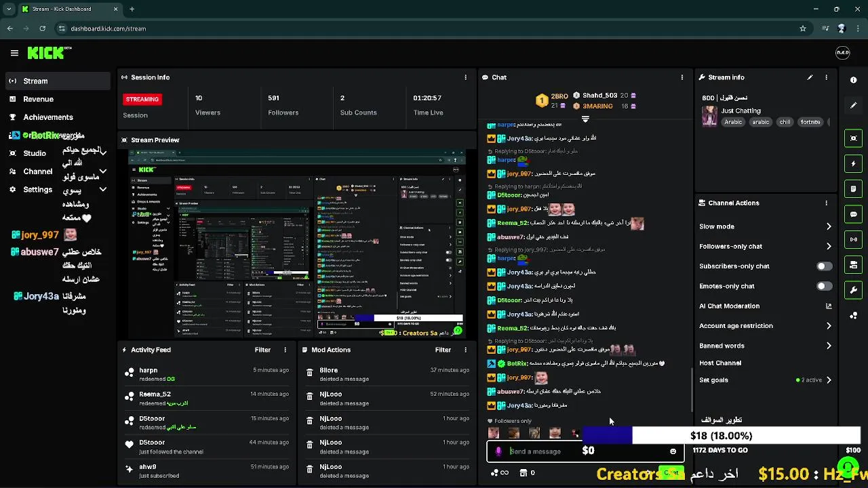The height and width of the screenshot is (488, 868).
Task: Toggle the Channel Actions icon in right toolbar
Action: click(853, 265)
